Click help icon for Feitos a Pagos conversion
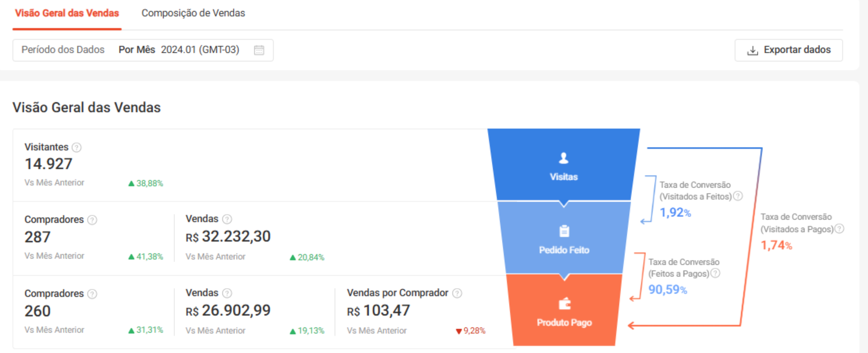Screen dimensions: 868x353 pyautogui.click(x=715, y=273)
